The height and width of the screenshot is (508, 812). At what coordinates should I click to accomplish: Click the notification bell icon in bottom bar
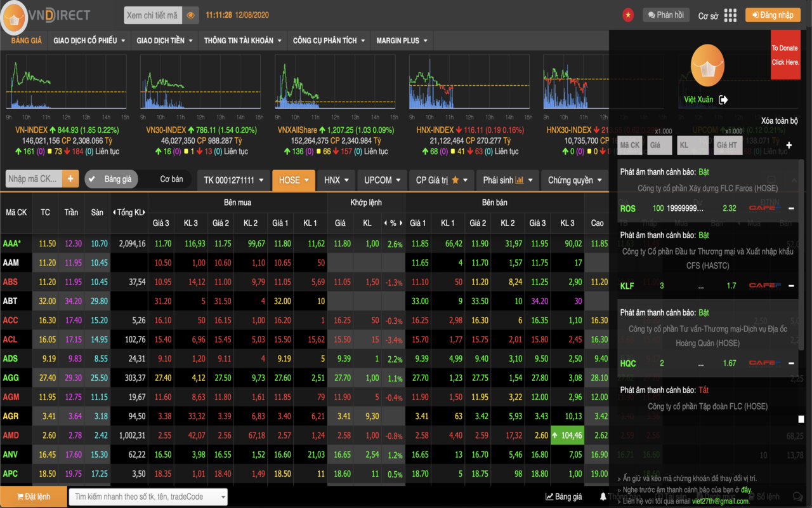tap(603, 497)
